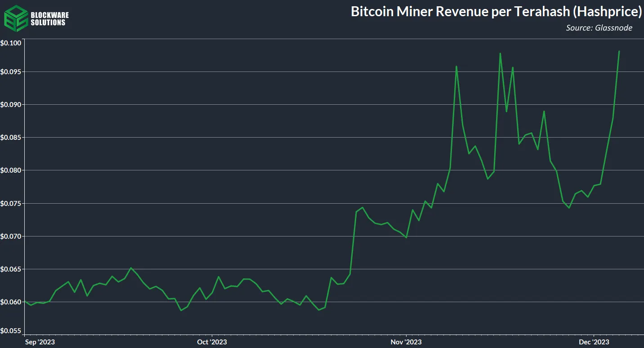Viewport: 644px width, 348px height.
Task: Click the $0.095 y-axis label
Action: click(10, 72)
